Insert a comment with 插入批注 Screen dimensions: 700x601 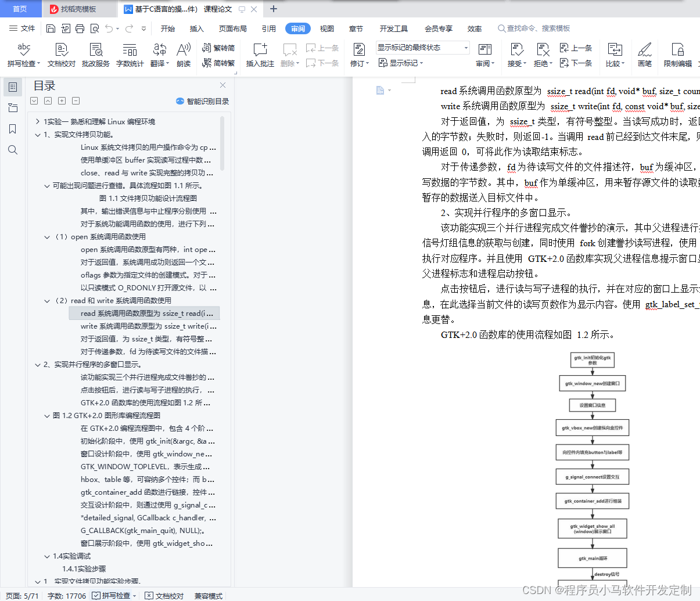[x=260, y=55]
